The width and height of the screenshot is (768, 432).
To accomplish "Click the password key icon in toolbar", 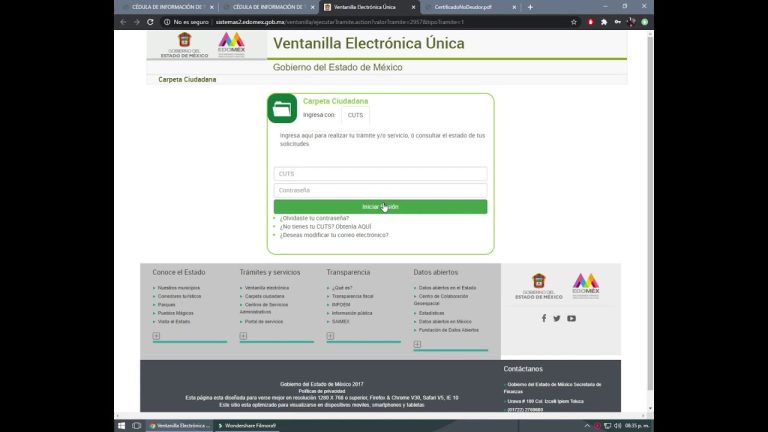I will click(x=618, y=22).
